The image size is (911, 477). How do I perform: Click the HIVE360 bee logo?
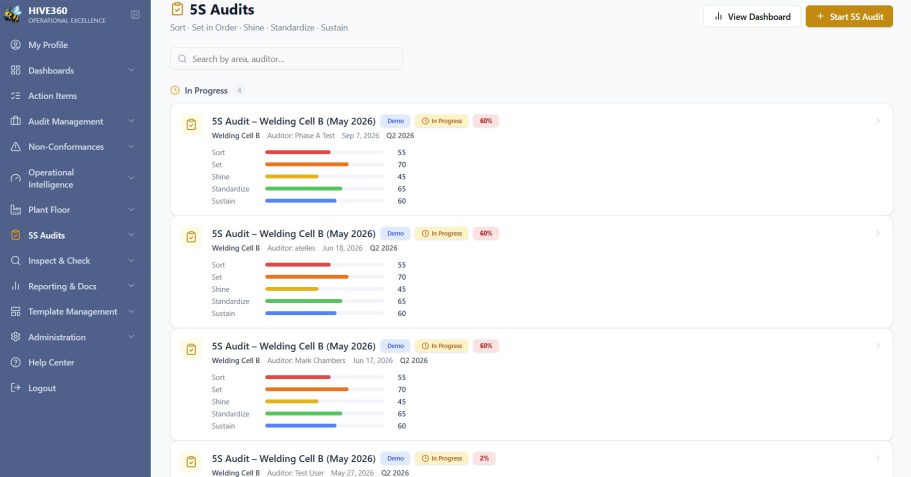(x=13, y=14)
